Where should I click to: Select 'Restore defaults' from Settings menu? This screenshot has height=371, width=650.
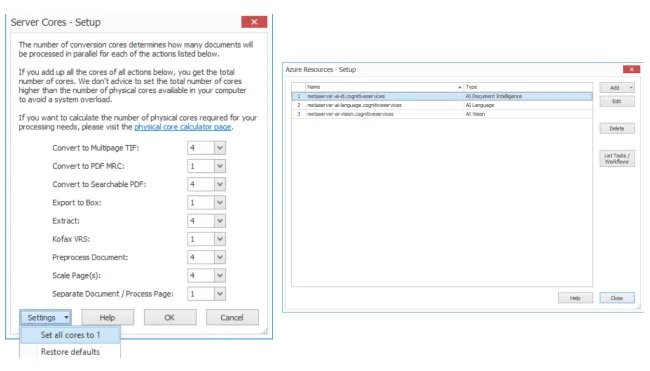(70, 352)
